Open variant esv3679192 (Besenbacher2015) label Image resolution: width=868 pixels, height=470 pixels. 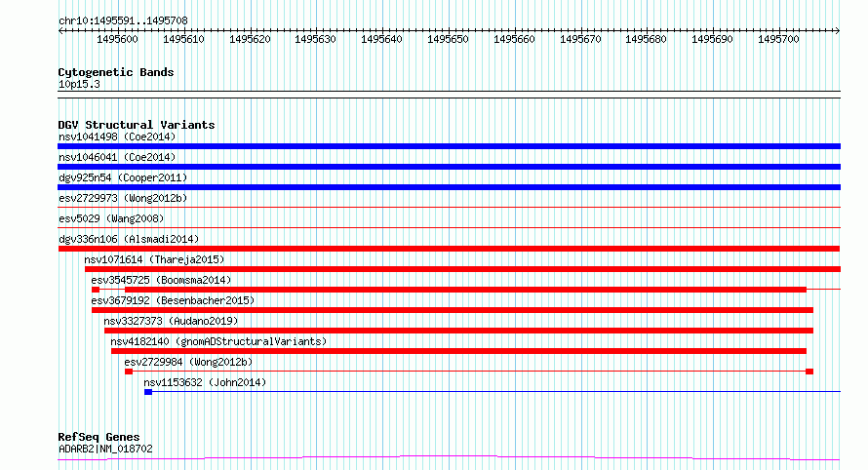coord(173,300)
